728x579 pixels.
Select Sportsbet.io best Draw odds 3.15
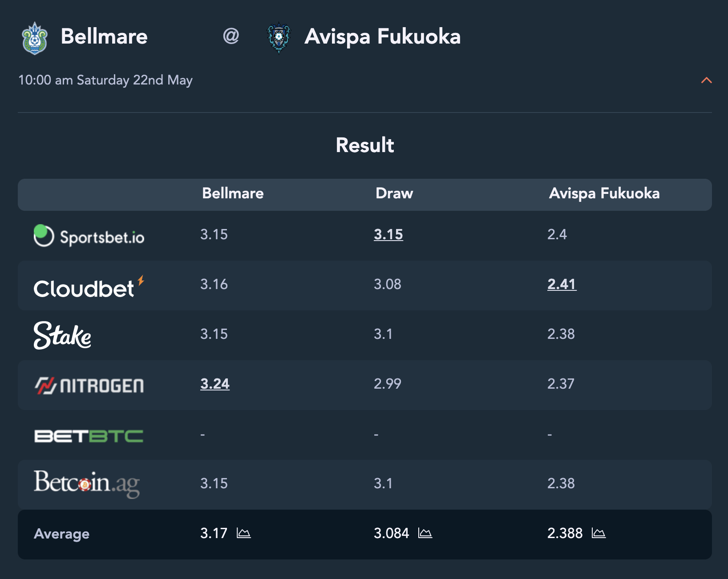[388, 234]
